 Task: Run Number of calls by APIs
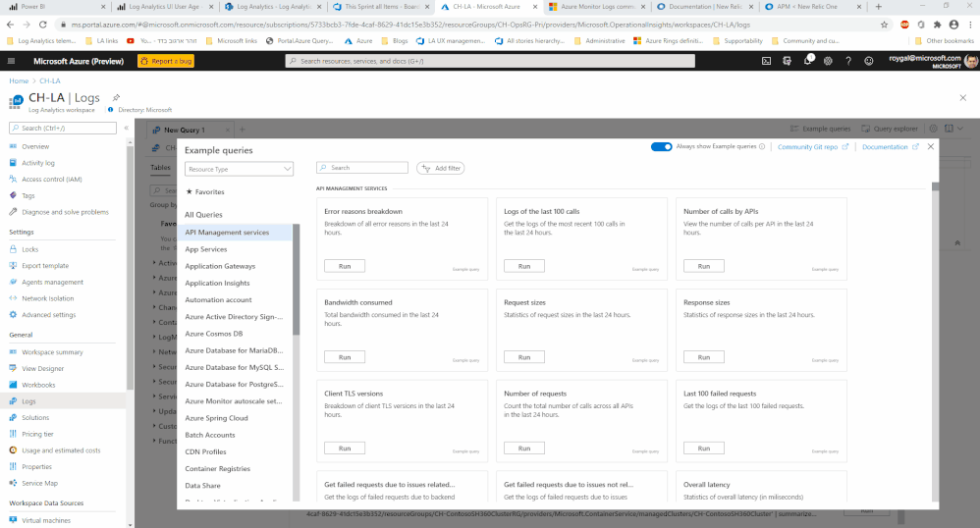pos(704,266)
